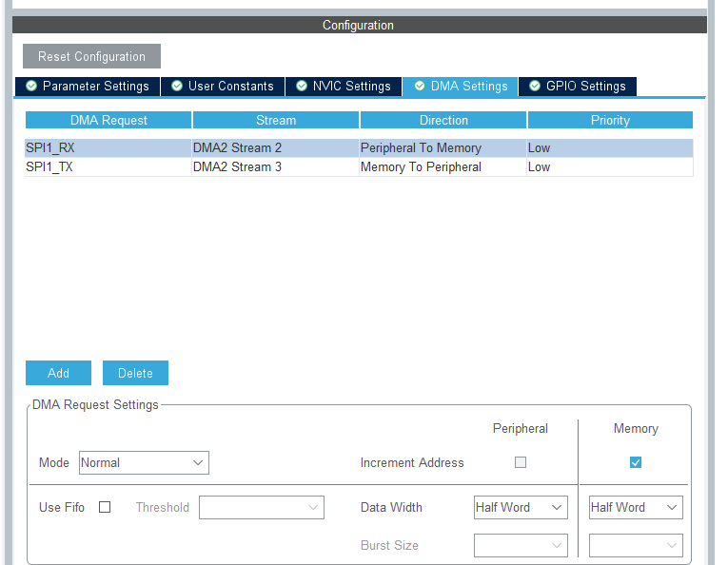Open the User Constants tab
This screenshot has height=565, width=728.
coord(223,87)
